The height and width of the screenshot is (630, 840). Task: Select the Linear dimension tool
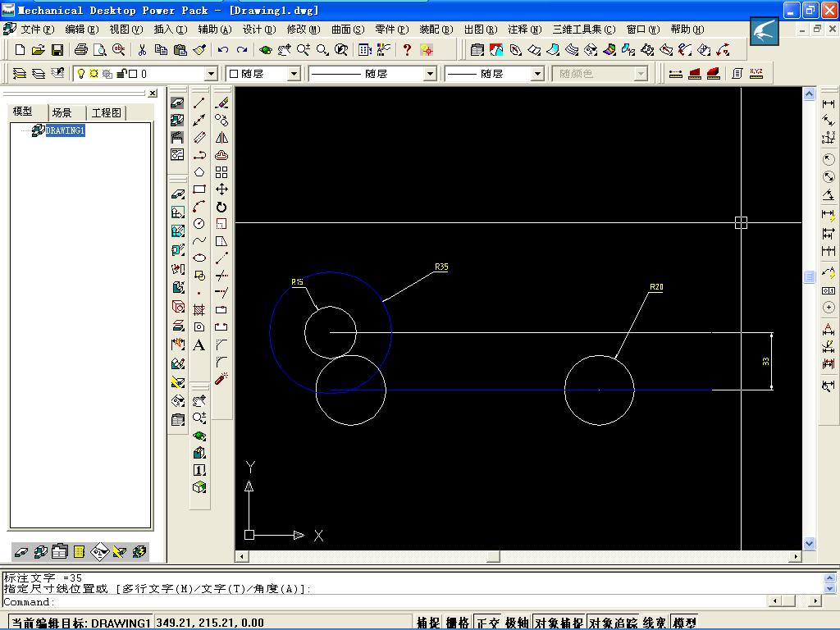(829, 103)
